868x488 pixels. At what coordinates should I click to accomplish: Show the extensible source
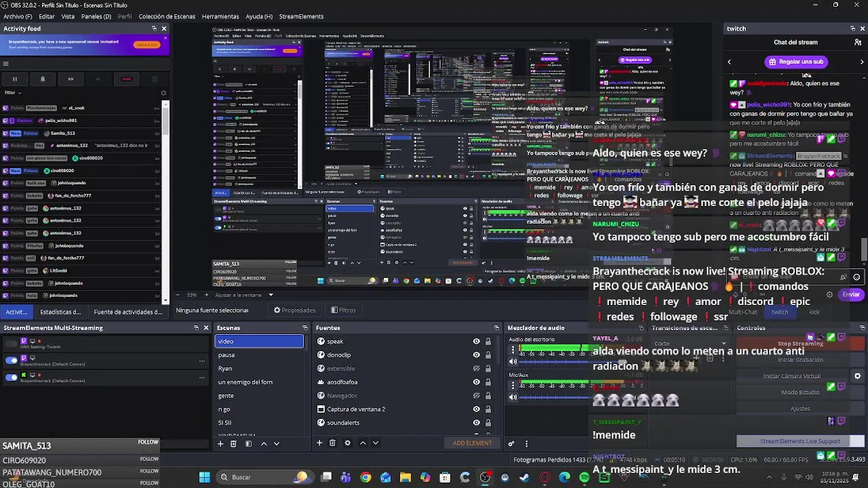(x=476, y=369)
